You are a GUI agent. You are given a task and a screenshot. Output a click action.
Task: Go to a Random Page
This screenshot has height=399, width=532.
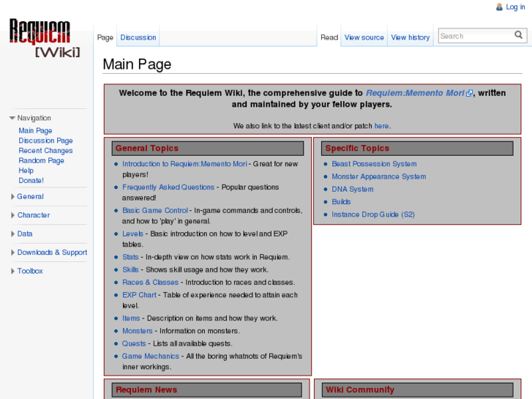tap(41, 160)
